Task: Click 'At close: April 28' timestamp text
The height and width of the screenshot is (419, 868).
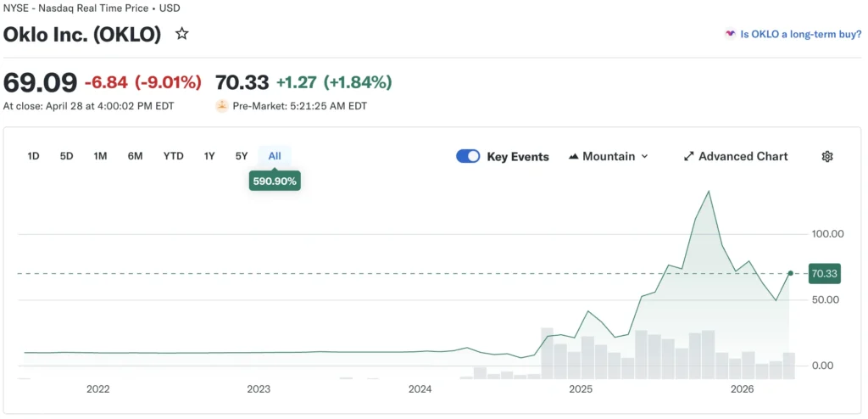Action: click(x=88, y=106)
